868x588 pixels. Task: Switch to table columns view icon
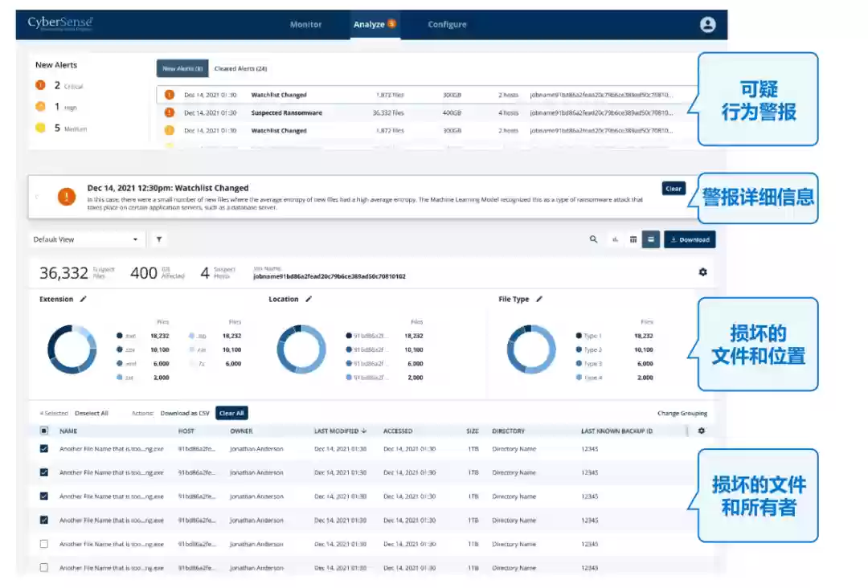(633, 239)
